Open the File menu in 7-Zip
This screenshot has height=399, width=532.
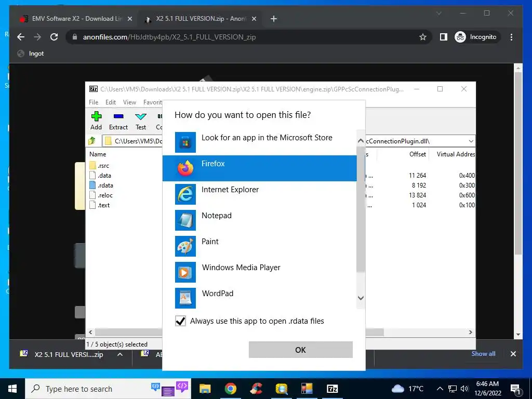click(x=94, y=102)
